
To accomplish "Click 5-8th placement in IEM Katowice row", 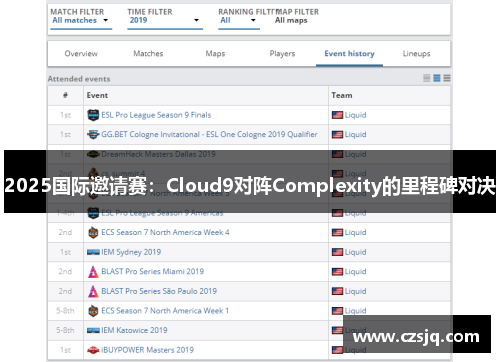I will point(65,330).
